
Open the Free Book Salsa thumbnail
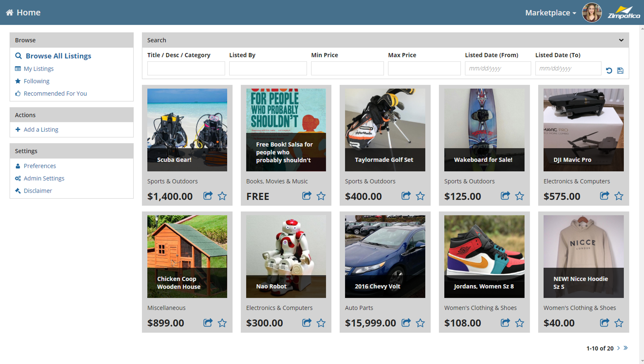point(286,130)
